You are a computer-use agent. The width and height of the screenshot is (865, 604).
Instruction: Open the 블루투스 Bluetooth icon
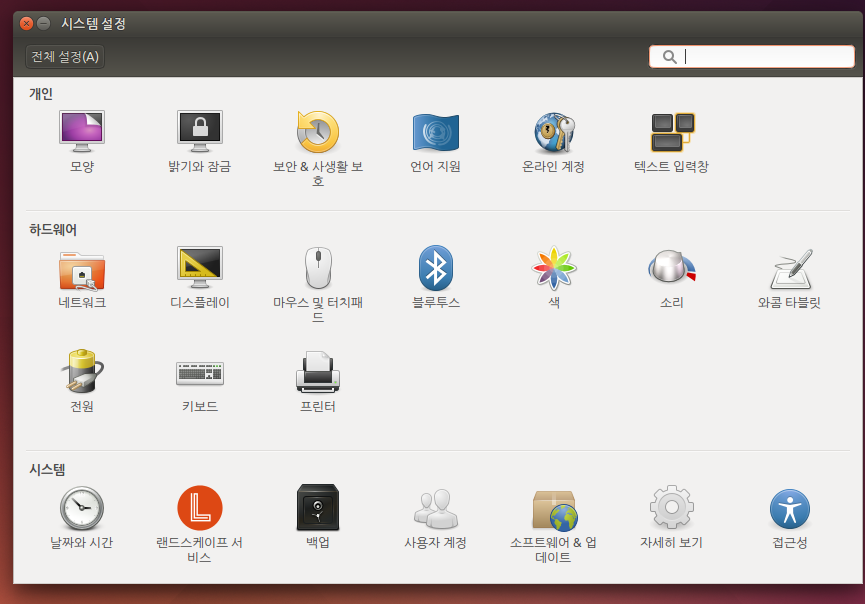click(x=436, y=268)
